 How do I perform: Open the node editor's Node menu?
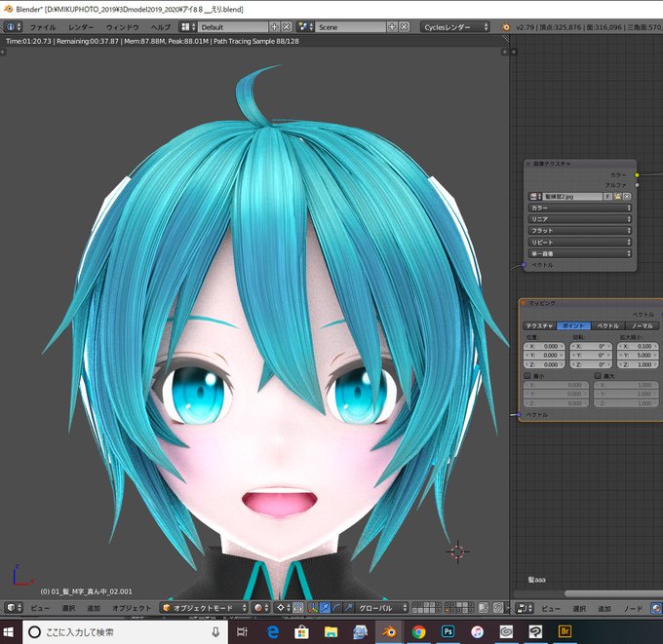point(633,608)
